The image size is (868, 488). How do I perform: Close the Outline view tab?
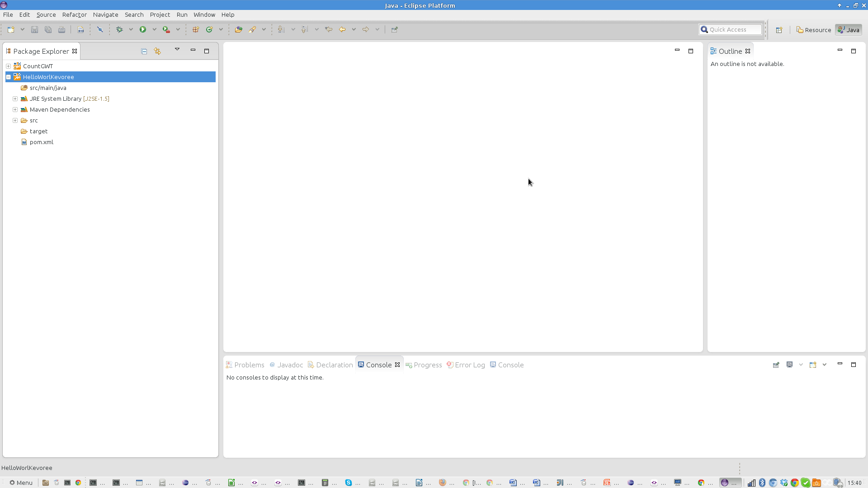pos(748,51)
